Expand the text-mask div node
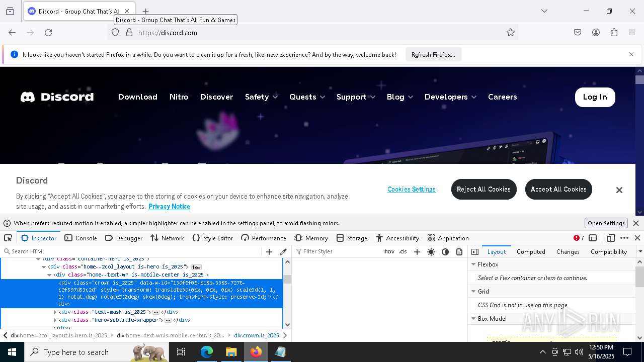The image size is (644, 362). pos(55,312)
